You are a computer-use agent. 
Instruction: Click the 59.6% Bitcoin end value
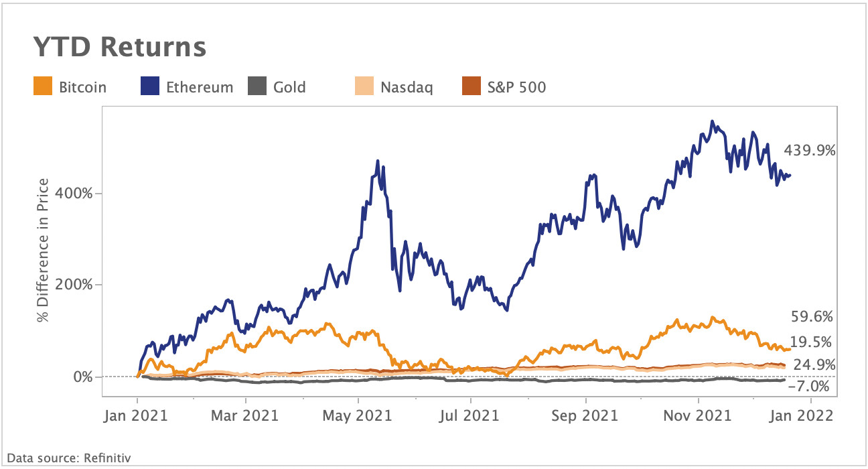pos(812,317)
